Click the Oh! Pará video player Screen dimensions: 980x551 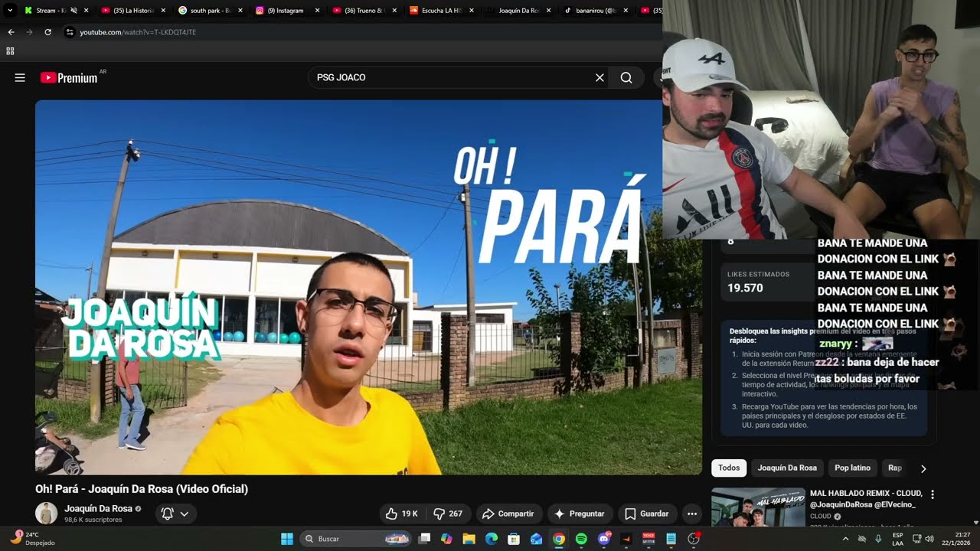pyautogui.click(x=368, y=287)
